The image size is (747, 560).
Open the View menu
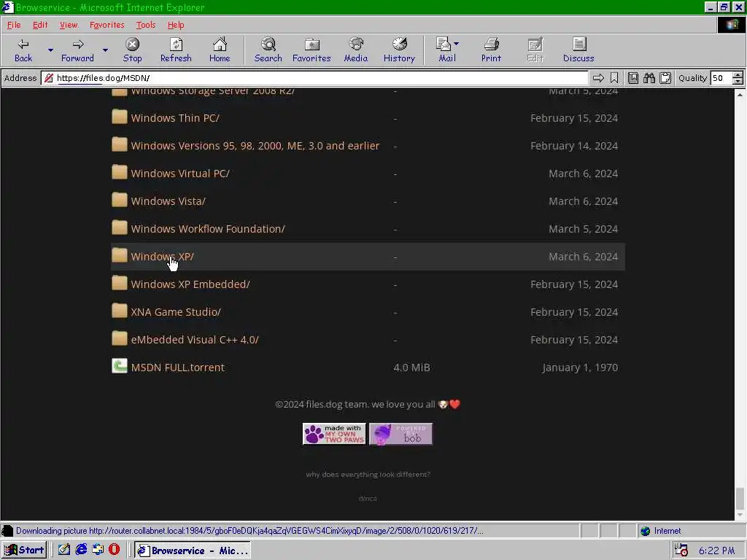pos(69,25)
